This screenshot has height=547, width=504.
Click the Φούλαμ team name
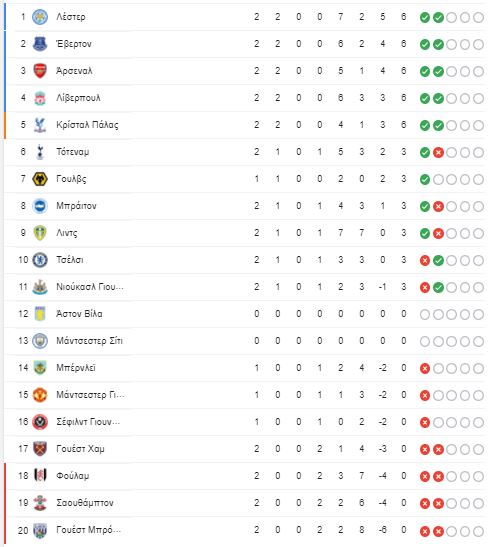[x=73, y=476]
